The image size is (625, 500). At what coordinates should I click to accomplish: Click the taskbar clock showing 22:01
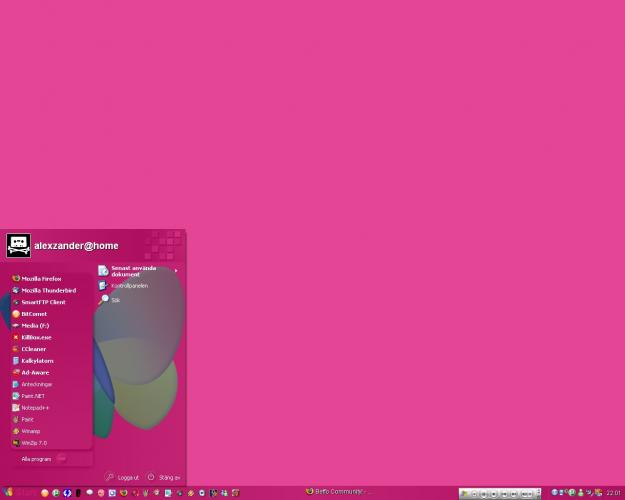click(x=612, y=493)
